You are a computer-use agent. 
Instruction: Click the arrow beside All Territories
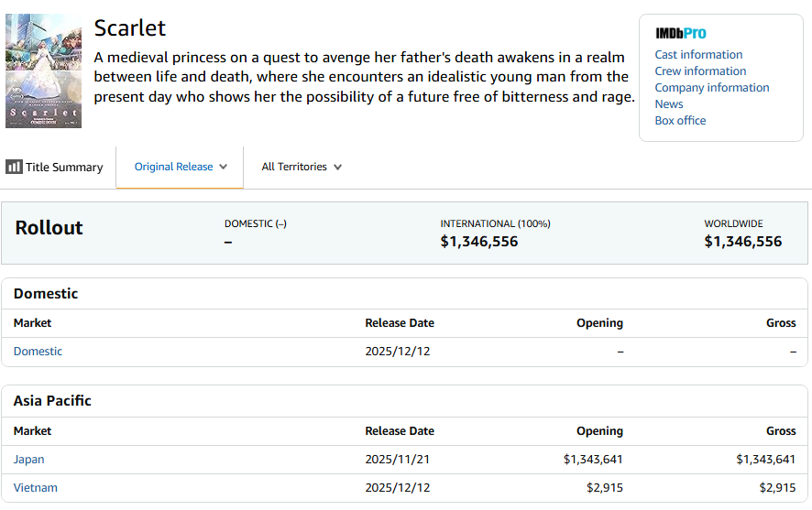[338, 168]
